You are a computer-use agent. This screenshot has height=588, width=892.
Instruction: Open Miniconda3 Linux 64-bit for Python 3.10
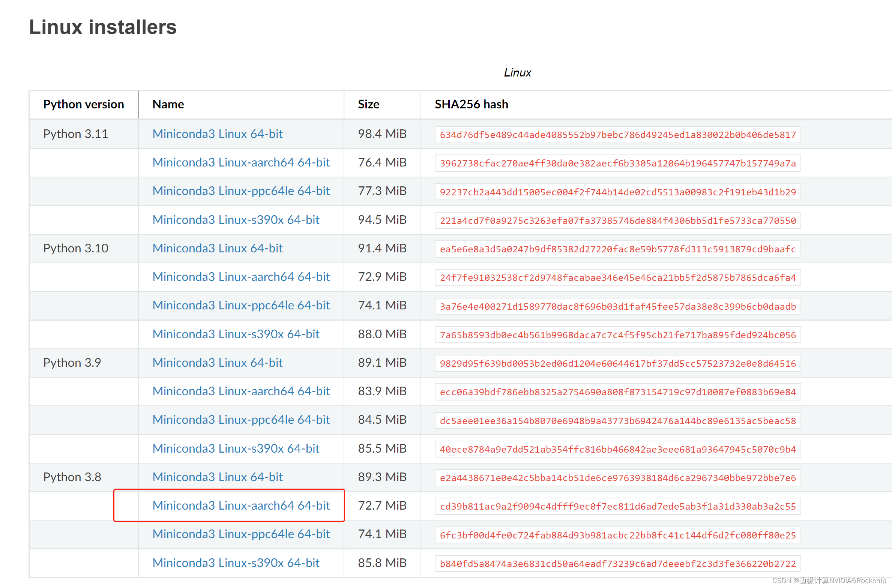click(x=218, y=248)
